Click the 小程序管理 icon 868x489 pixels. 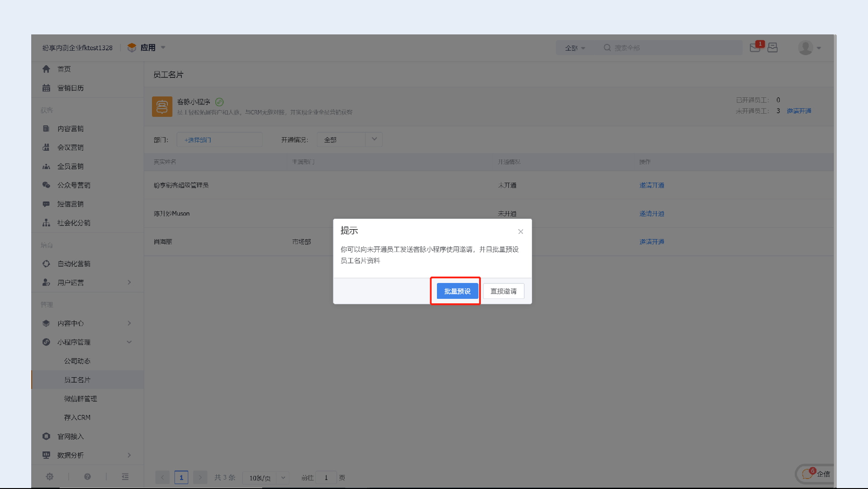click(46, 342)
